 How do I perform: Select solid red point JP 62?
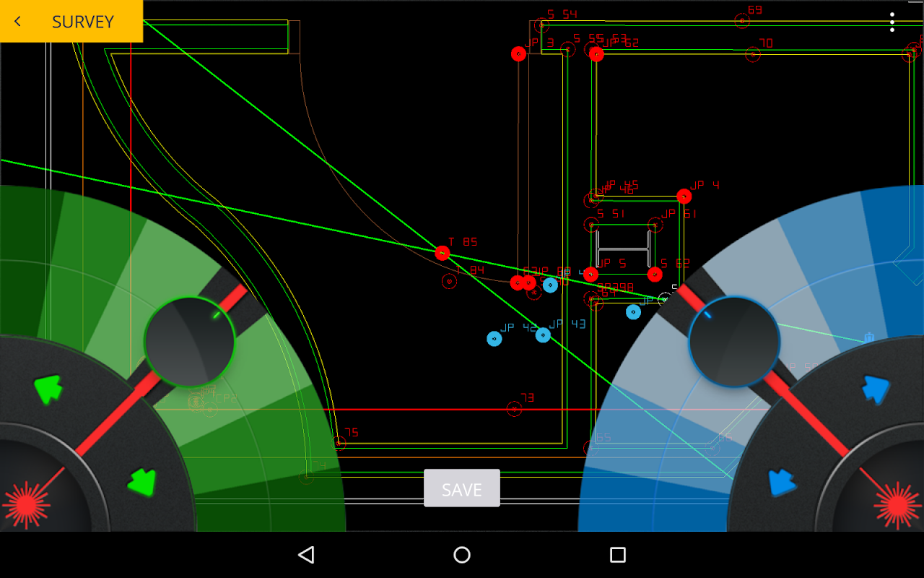596,54
